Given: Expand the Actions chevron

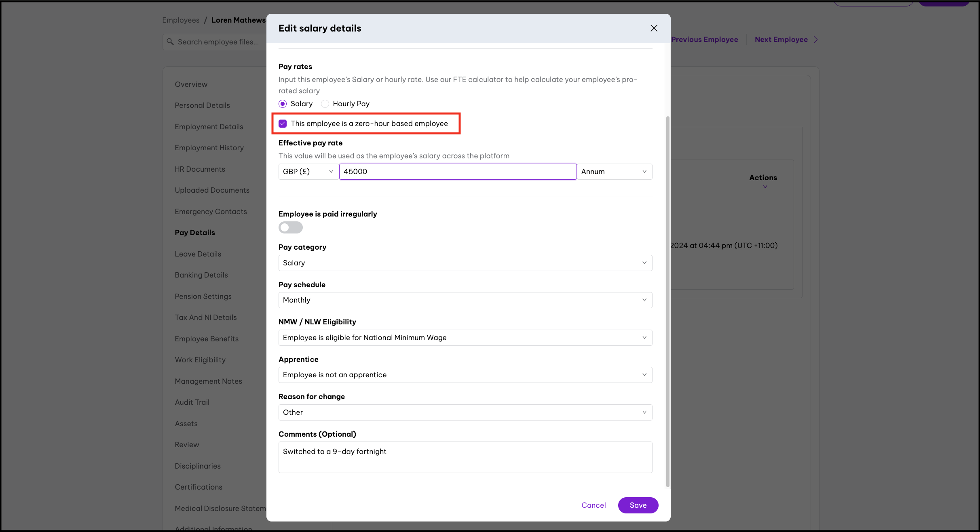Looking at the screenshot, I should click(765, 187).
